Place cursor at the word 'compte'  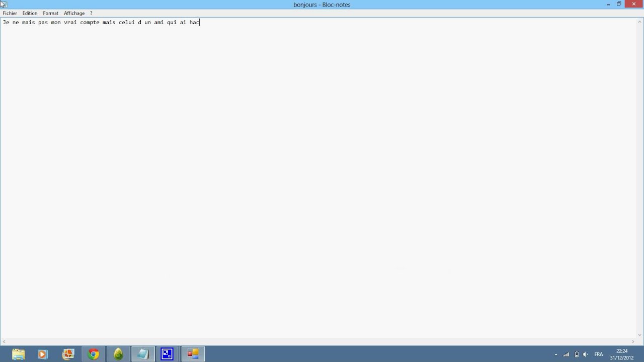[90, 23]
